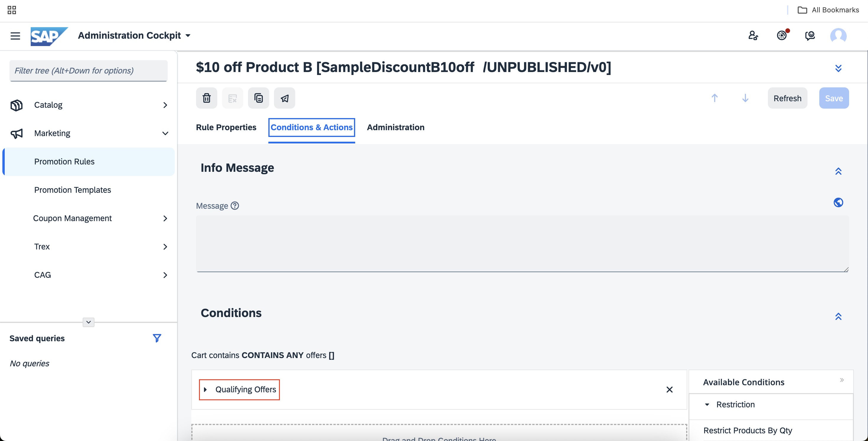
Task: Focus the Filter tree search field
Action: 88,71
